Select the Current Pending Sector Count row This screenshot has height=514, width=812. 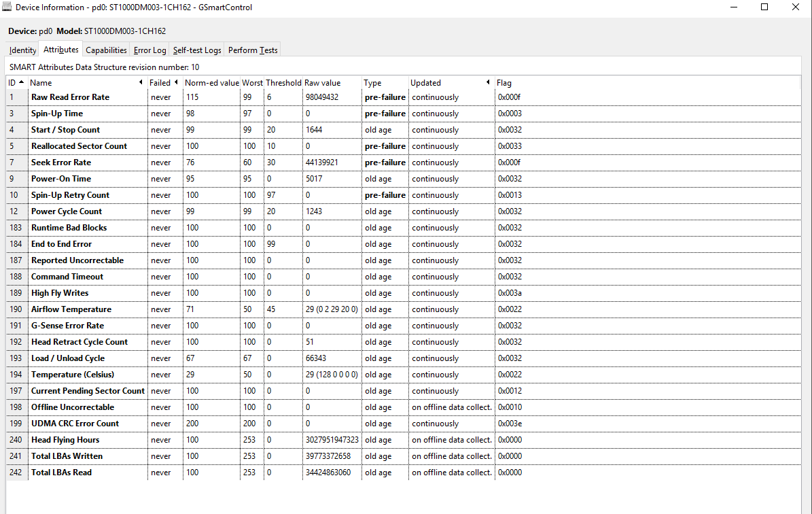pos(404,391)
